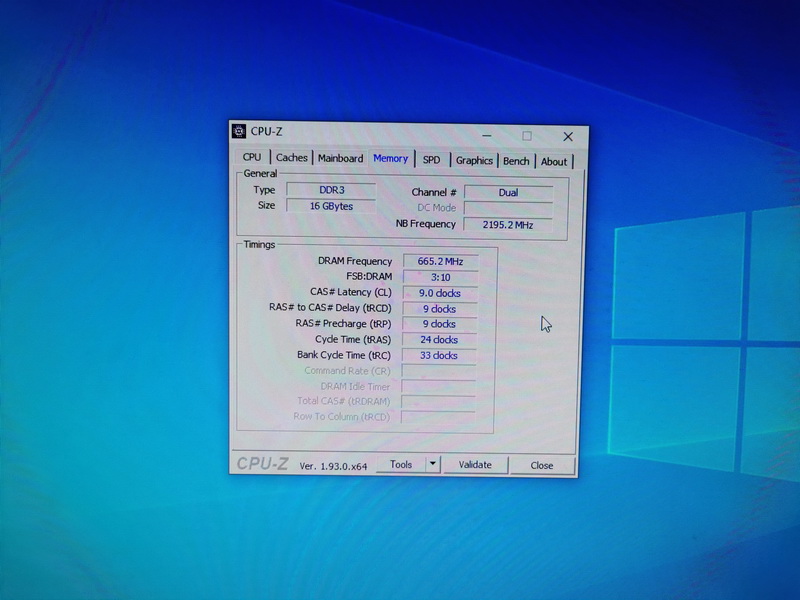Click the CPU-Z app icon in title bar
Viewport: 800px width, 600px height.
pos(239,131)
